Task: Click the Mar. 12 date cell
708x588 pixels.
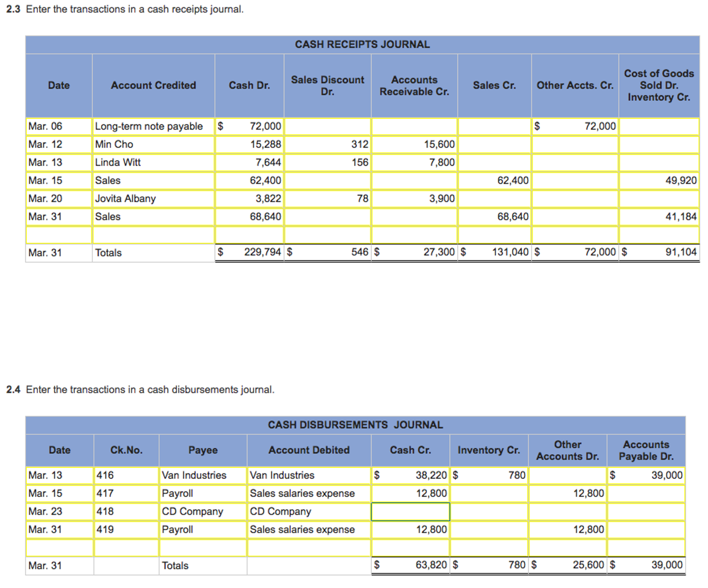Action: tap(59, 144)
